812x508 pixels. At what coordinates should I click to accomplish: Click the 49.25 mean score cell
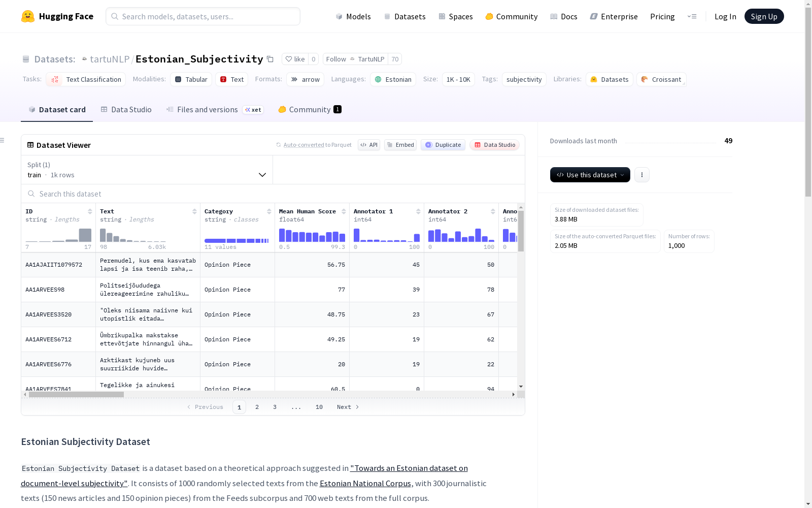[x=312, y=339]
